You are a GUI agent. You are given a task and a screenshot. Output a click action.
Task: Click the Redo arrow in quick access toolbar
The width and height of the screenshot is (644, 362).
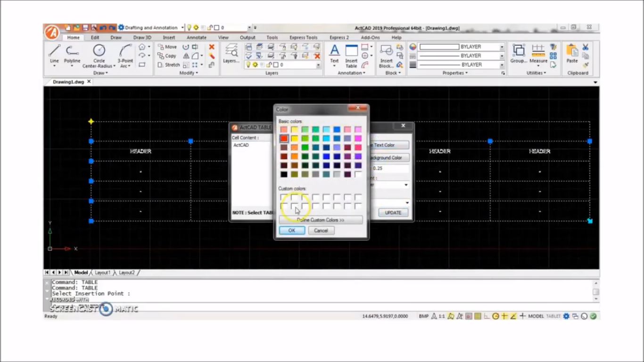coord(111,28)
